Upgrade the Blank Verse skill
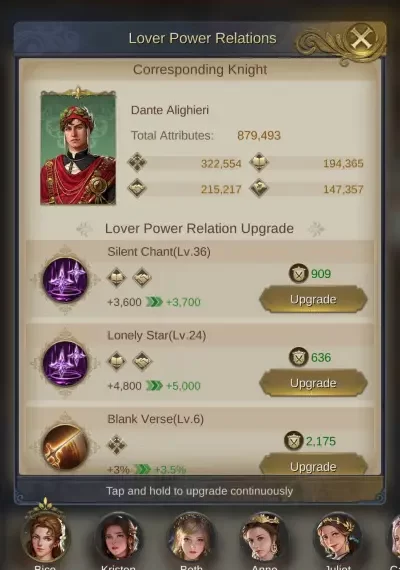 tap(313, 464)
